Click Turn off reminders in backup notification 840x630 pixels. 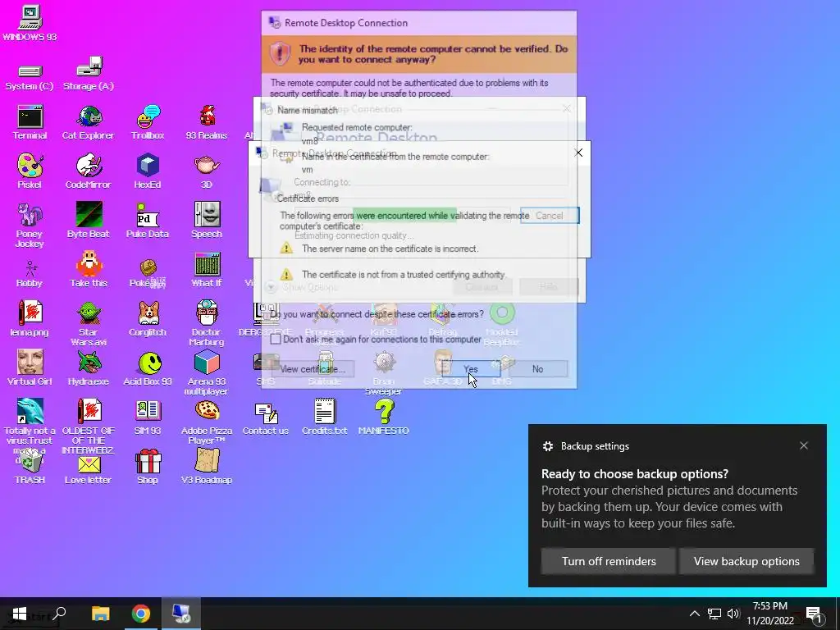coord(609,561)
